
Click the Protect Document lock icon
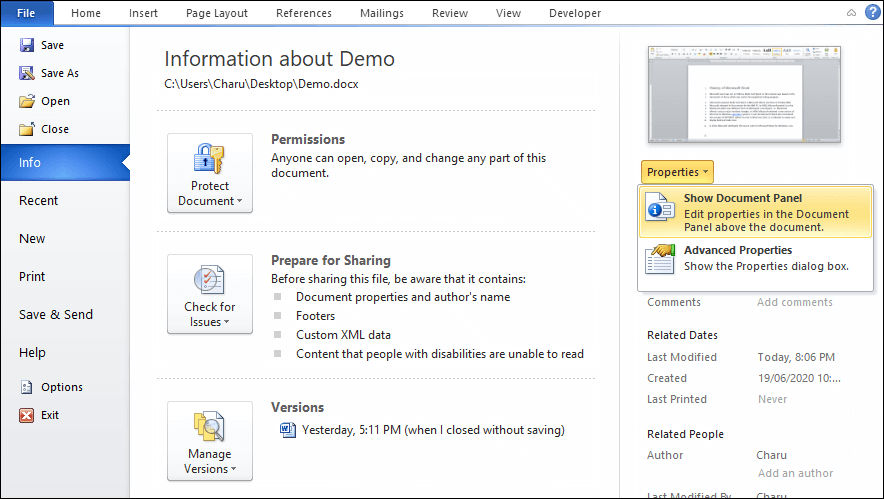coord(209,158)
